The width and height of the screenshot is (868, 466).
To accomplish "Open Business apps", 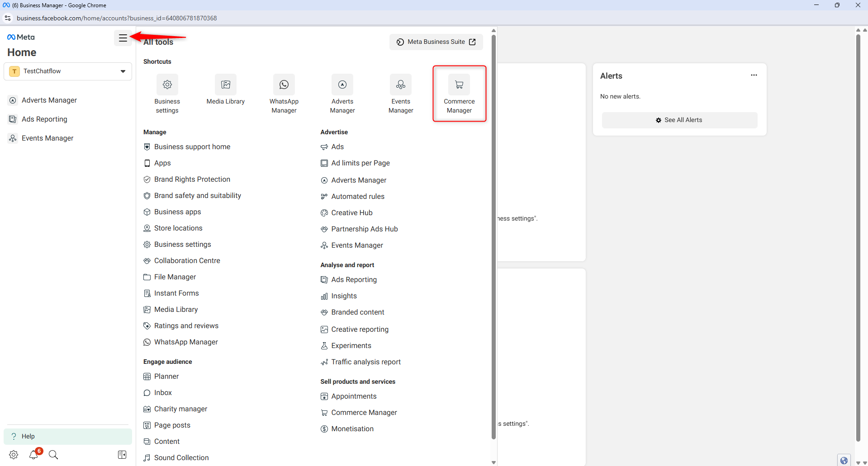I will [172, 212].
